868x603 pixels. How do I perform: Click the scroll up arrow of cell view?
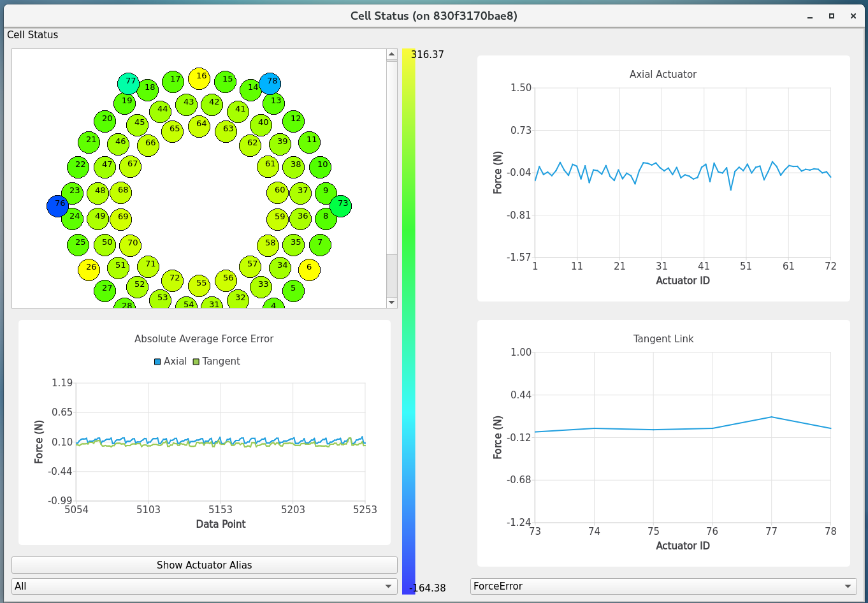point(392,55)
